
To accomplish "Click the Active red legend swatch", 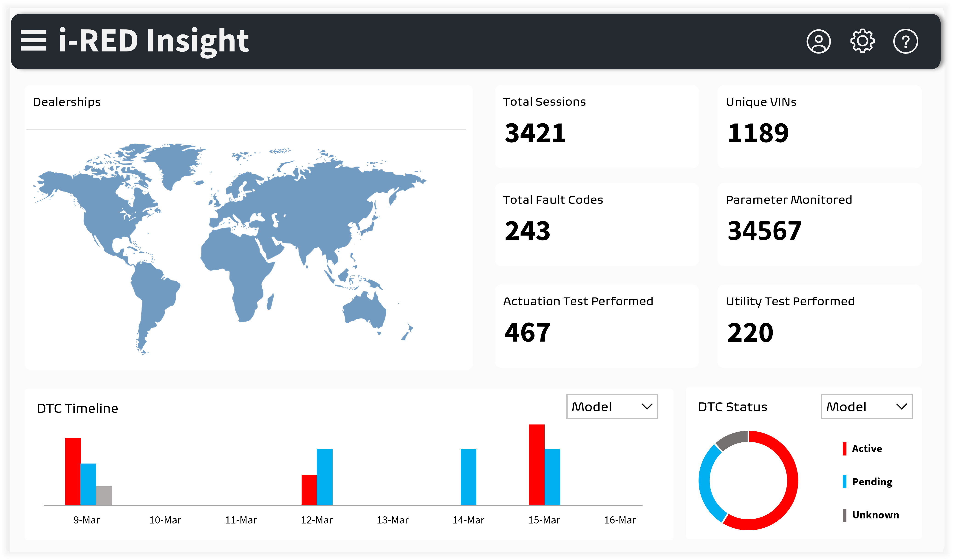I will [844, 448].
